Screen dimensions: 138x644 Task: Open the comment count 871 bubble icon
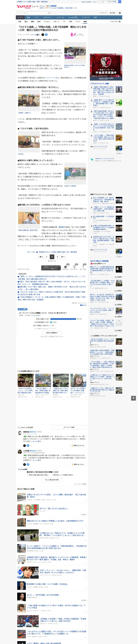33,35
